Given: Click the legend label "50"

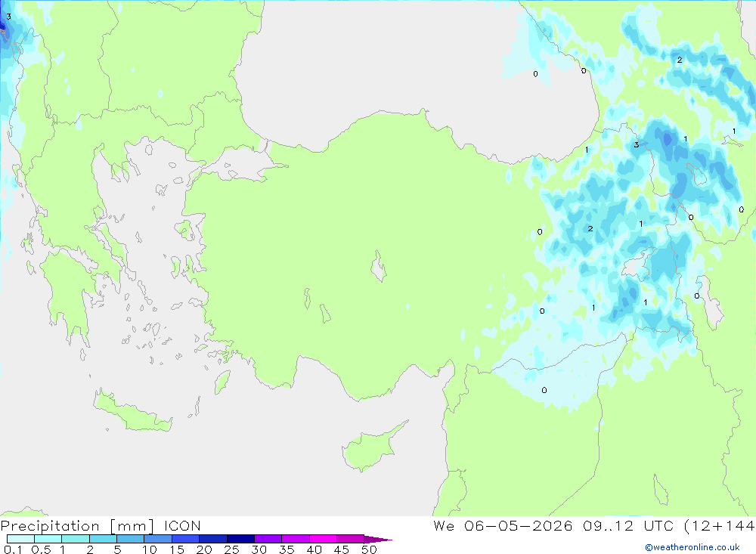Looking at the screenshot, I should [x=369, y=549].
